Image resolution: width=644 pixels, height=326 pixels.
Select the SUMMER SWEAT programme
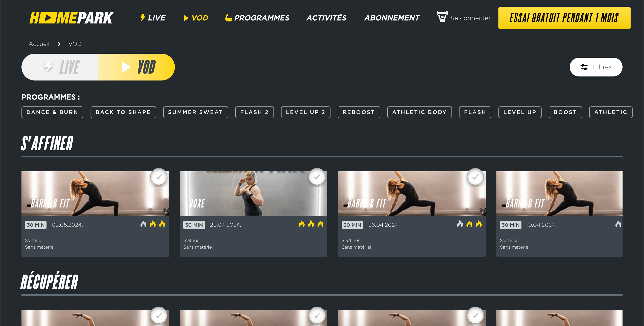195,112
